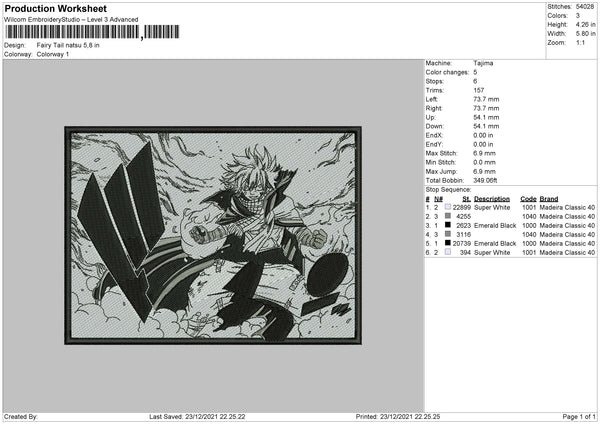Image resolution: width=600 pixels, height=424 pixels.
Task: Click the Colors value 3
Action: pyautogui.click(x=578, y=16)
